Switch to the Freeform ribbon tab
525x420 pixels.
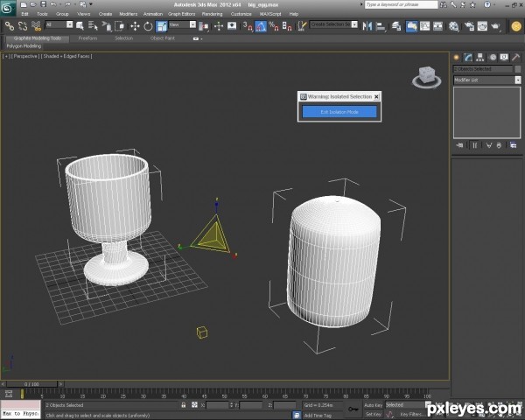click(87, 38)
